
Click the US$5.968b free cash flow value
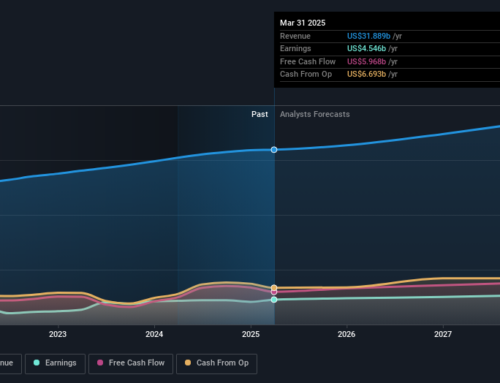click(366, 62)
